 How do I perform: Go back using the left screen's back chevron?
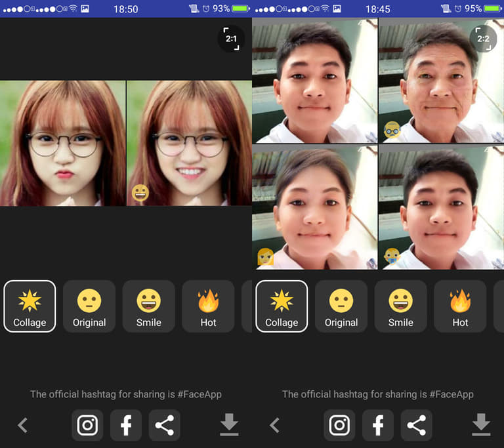point(23,425)
